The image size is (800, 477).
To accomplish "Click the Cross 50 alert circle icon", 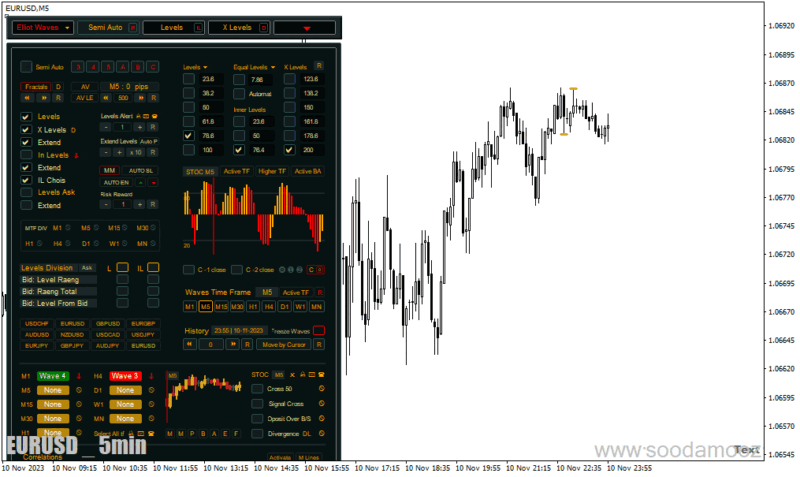I will 321,389.
